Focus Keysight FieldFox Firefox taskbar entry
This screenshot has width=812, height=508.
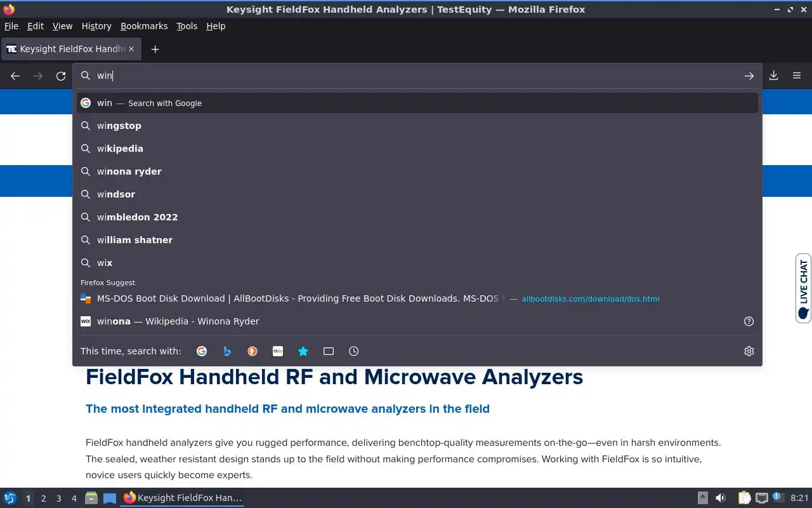pos(183,498)
